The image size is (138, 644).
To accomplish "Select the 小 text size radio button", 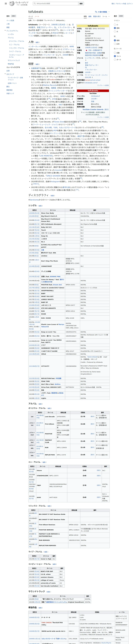I will [115, 24].
